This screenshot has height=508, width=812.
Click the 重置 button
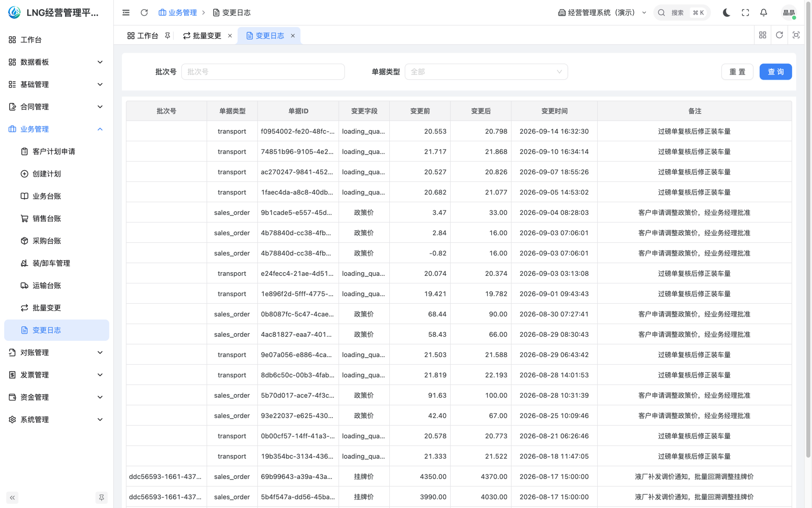[737, 72]
